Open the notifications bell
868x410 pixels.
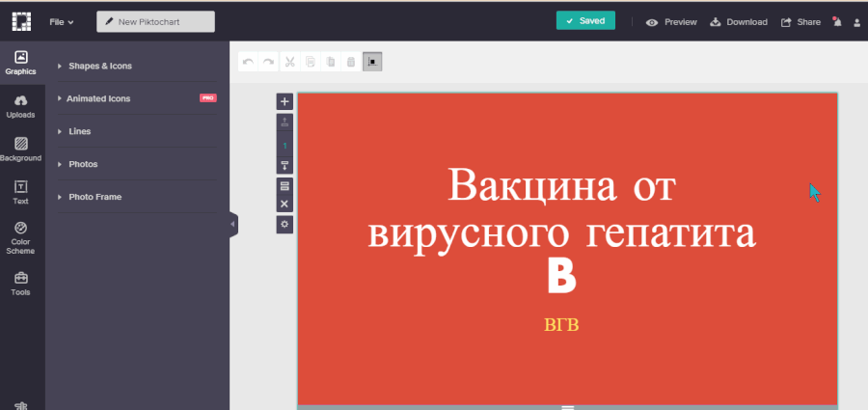click(x=836, y=21)
